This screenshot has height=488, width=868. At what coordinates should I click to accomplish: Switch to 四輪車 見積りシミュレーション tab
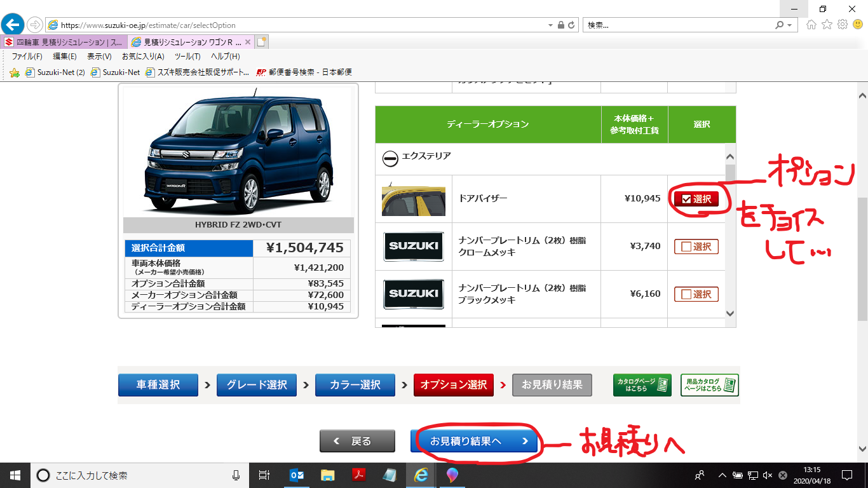65,42
